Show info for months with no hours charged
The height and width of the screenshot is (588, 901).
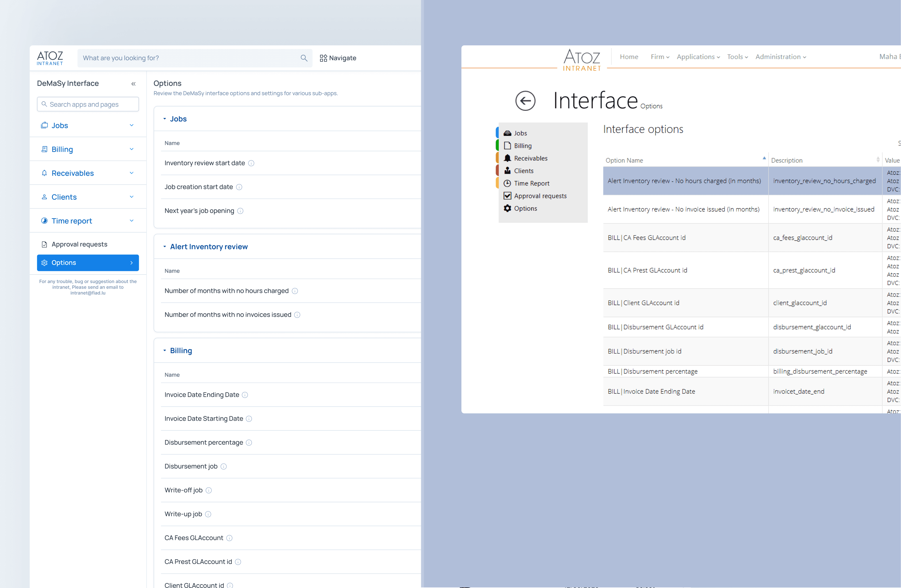(294, 291)
